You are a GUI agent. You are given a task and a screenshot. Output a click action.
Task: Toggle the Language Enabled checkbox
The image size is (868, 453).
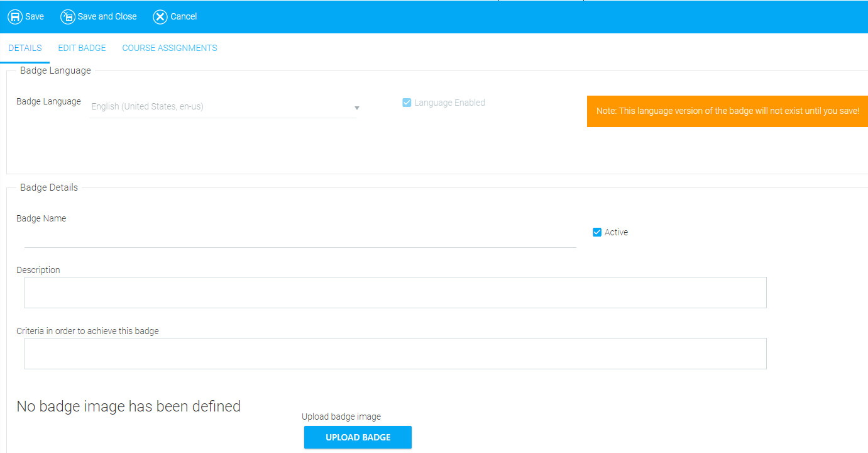tap(407, 103)
